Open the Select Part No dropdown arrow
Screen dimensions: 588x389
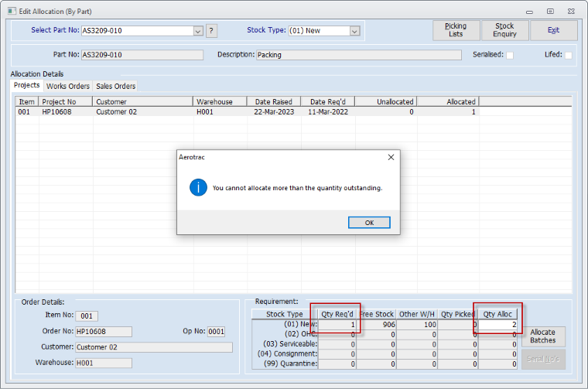(198, 31)
